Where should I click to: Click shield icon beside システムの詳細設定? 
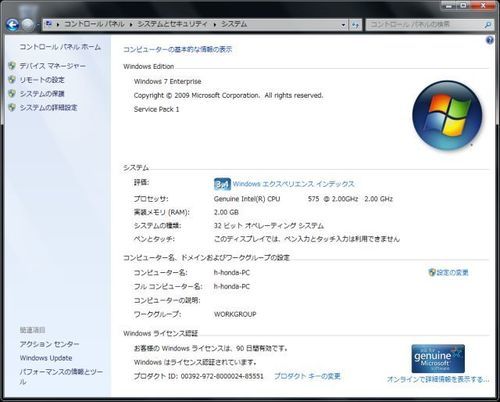[12, 107]
